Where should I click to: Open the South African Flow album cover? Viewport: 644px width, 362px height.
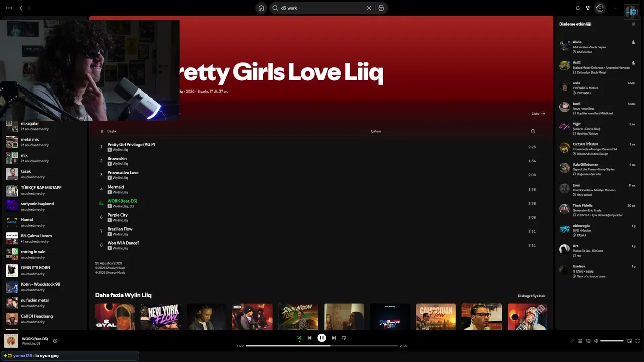(298, 317)
